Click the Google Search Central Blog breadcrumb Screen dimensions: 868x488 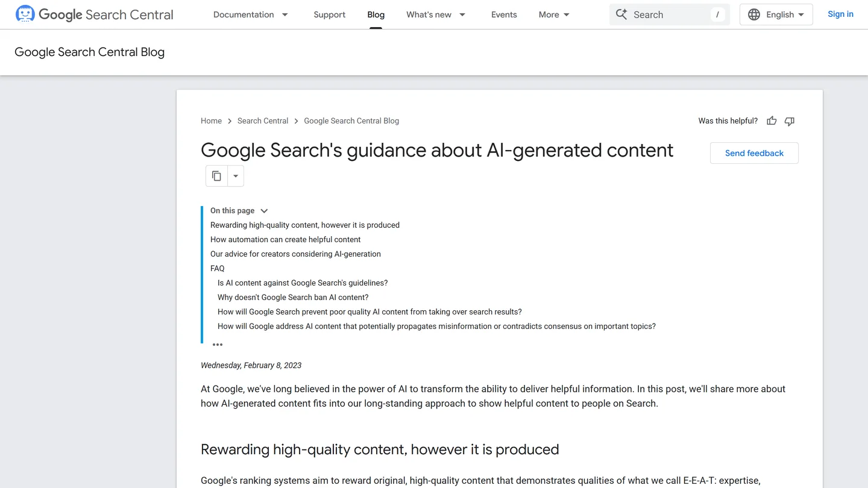tap(351, 120)
